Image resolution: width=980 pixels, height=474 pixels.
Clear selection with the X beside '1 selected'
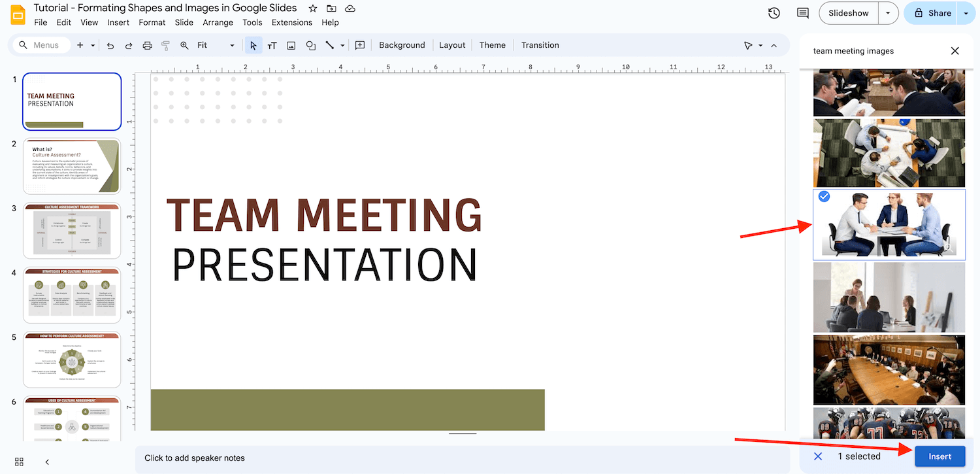click(x=818, y=456)
